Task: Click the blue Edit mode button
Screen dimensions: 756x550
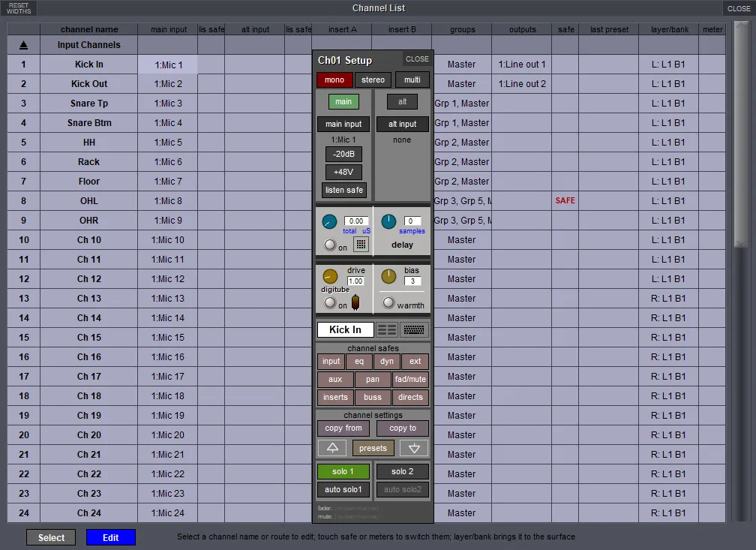Action: 110,537
